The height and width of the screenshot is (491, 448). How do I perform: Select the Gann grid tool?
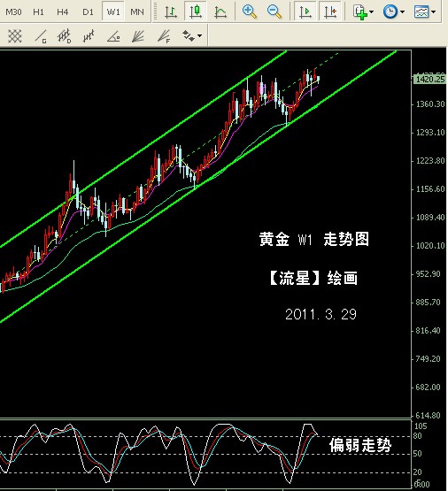click(14, 36)
